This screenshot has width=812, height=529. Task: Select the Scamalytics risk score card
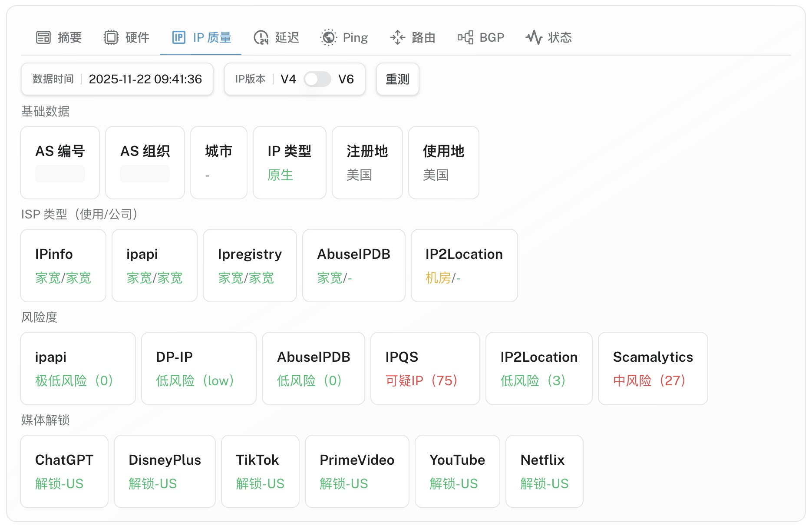click(x=652, y=368)
